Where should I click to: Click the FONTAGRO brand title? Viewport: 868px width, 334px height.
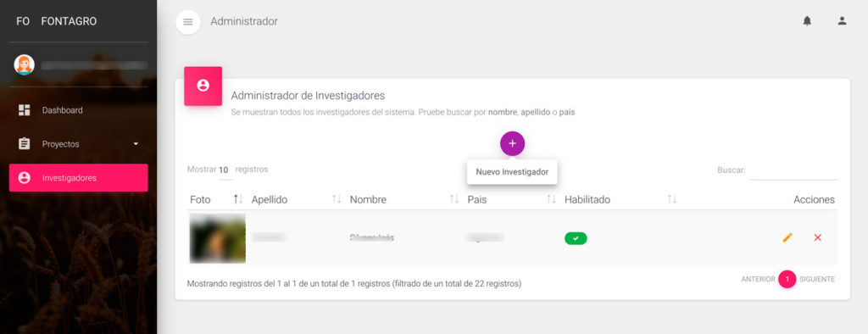69,21
